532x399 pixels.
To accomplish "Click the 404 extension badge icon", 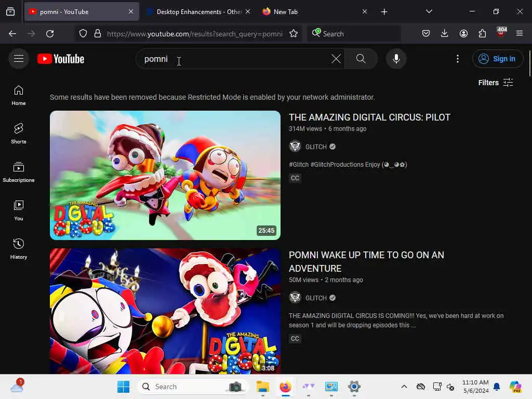I will 501,33.
